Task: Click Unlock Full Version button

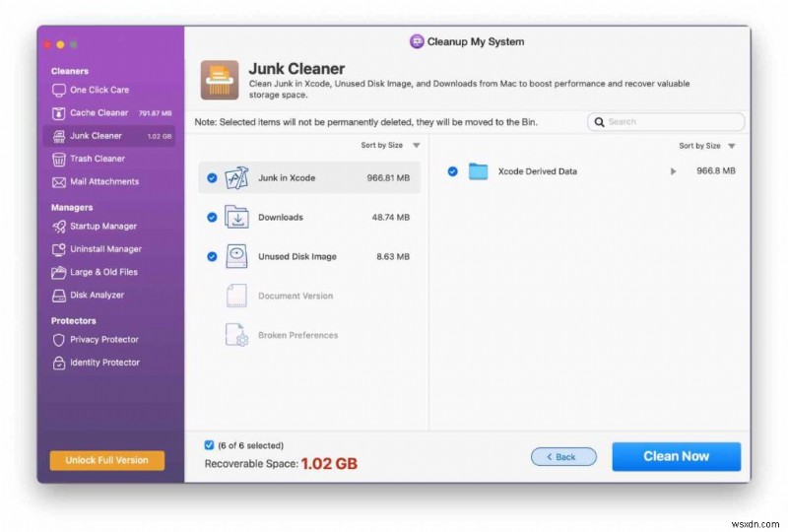Action: [107, 460]
